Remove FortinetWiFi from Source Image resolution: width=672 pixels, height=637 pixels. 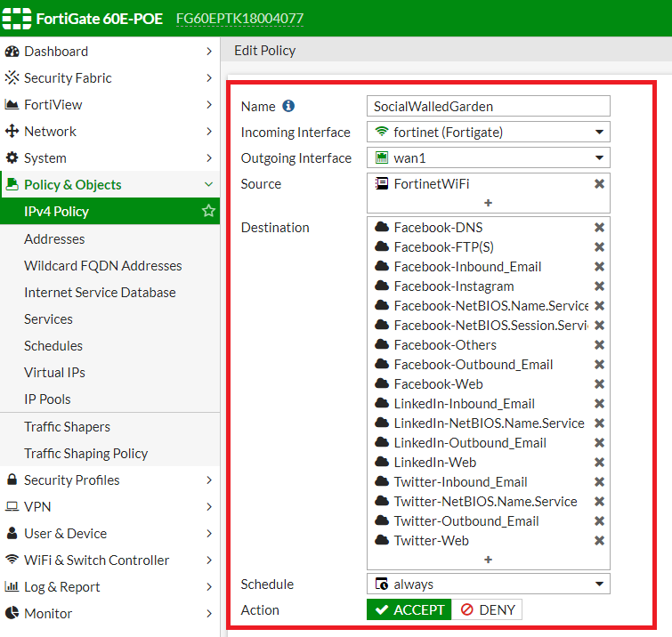599,184
